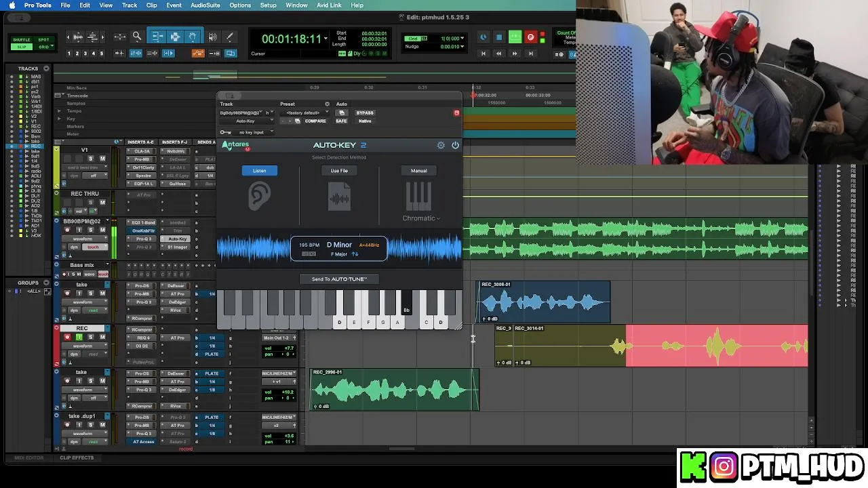
Task: Click the red plugin target icon
Action: pos(456,113)
